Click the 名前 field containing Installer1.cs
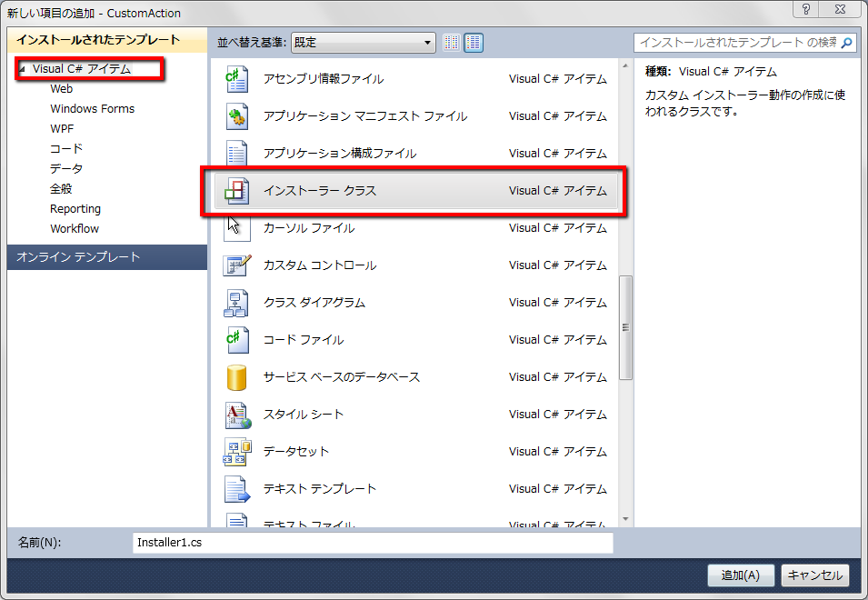Viewport: 868px width, 600px height. point(373,543)
